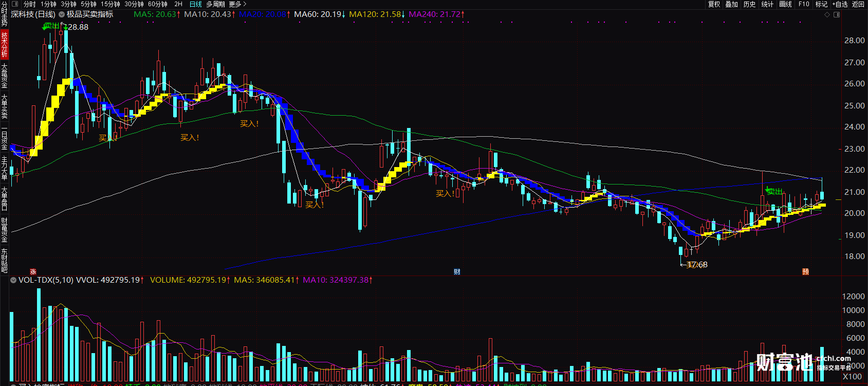868x386 pixels.
Task: Click the 28.00 price axis label
Action: pyautogui.click(x=854, y=41)
